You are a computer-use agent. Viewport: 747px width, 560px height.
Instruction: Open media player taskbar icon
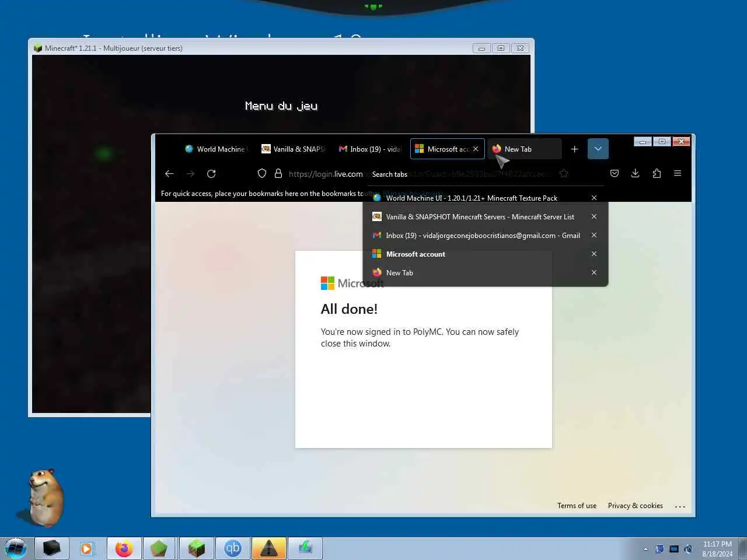point(87,548)
